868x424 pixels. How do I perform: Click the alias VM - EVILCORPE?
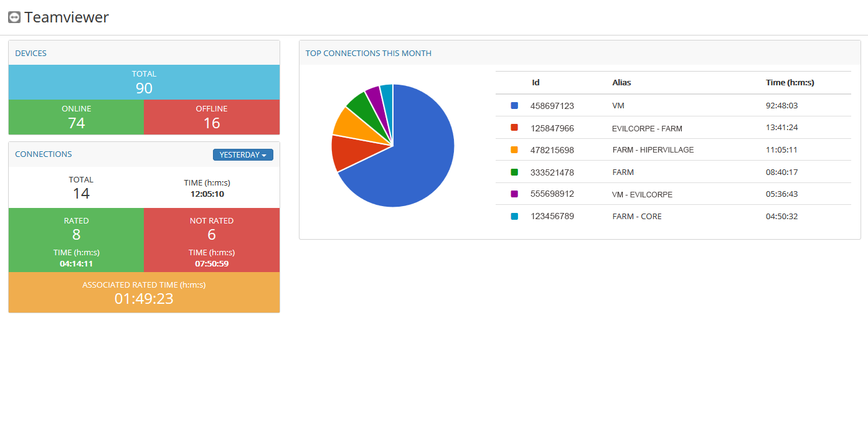(x=642, y=195)
